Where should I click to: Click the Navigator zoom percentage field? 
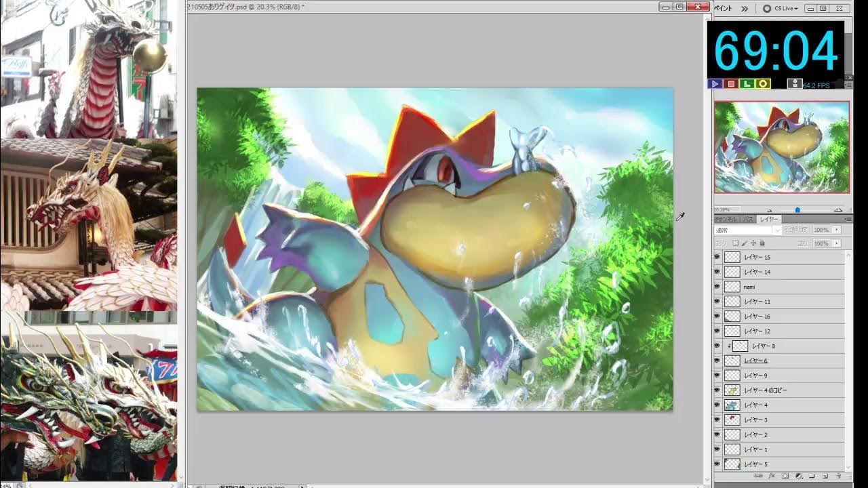tap(726, 210)
